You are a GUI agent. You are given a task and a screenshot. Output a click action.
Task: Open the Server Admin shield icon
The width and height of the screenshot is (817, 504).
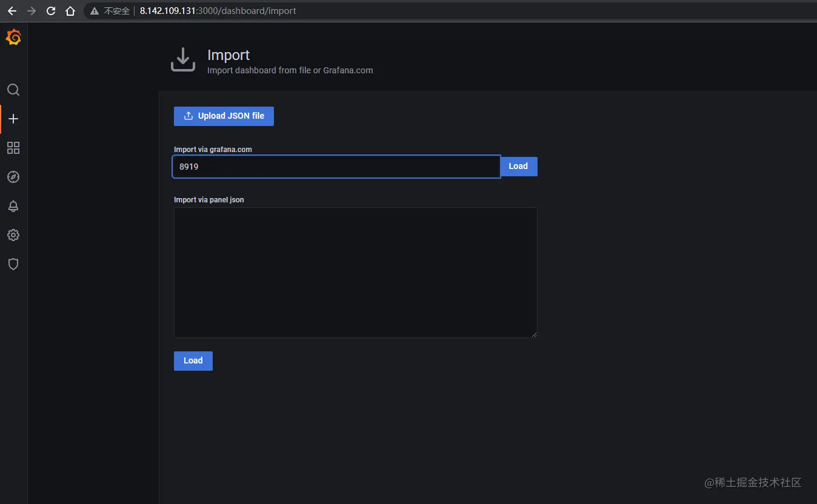[13, 264]
